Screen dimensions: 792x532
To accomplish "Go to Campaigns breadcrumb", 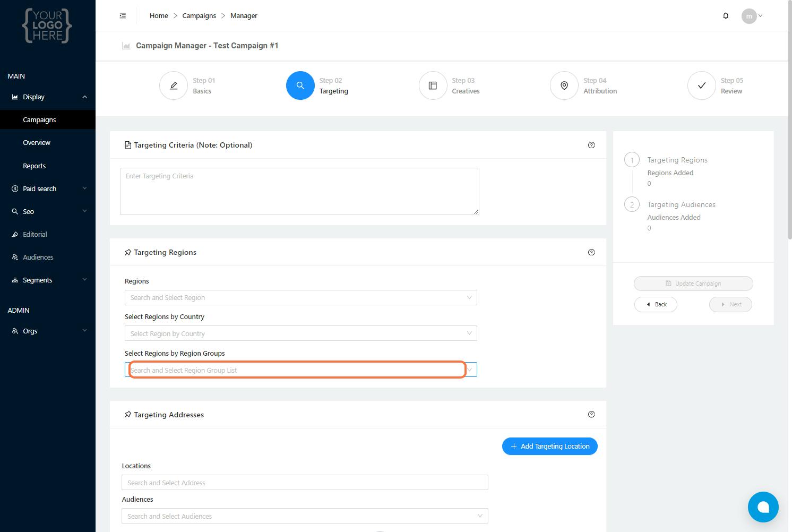I will [199, 16].
